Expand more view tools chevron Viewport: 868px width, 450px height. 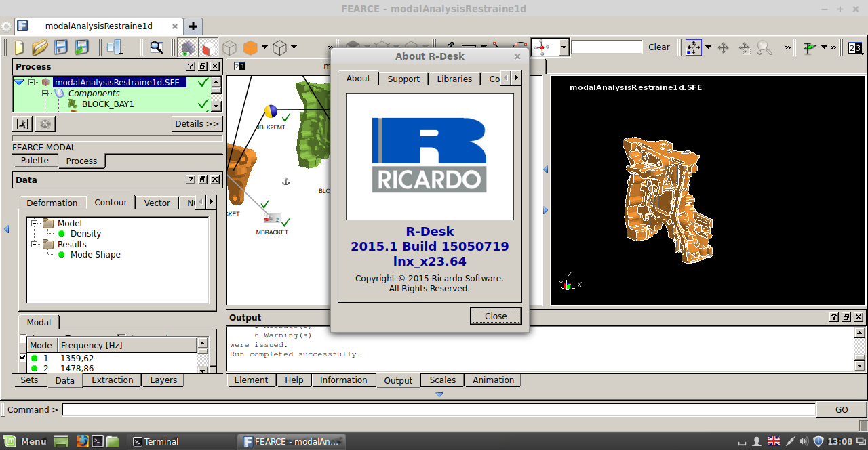[787, 47]
